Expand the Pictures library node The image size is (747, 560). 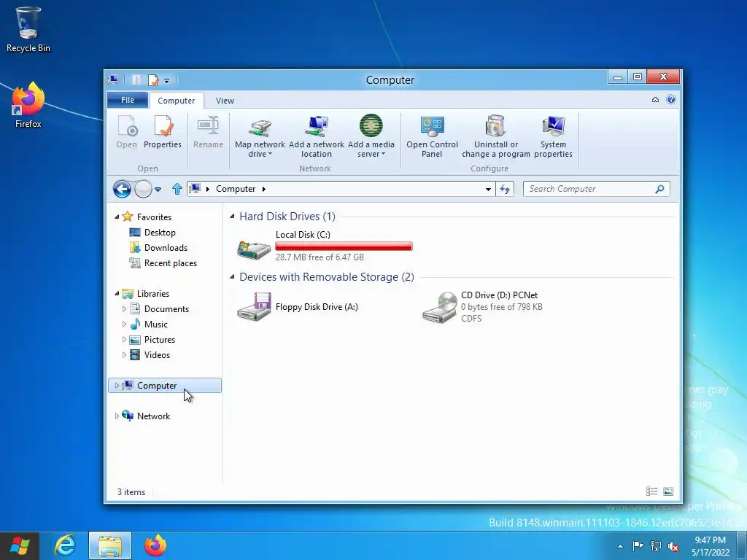124,340
